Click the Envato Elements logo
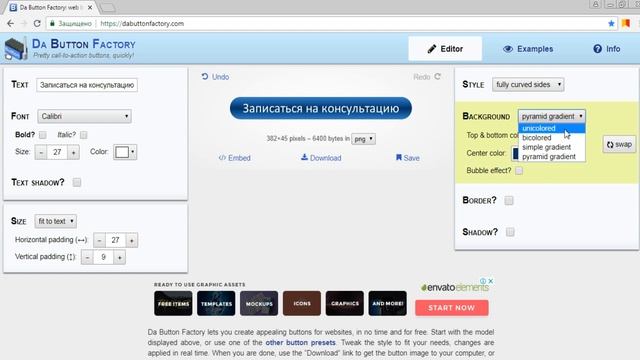Image resolution: width=640 pixels, height=360 pixels. pos(455,287)
